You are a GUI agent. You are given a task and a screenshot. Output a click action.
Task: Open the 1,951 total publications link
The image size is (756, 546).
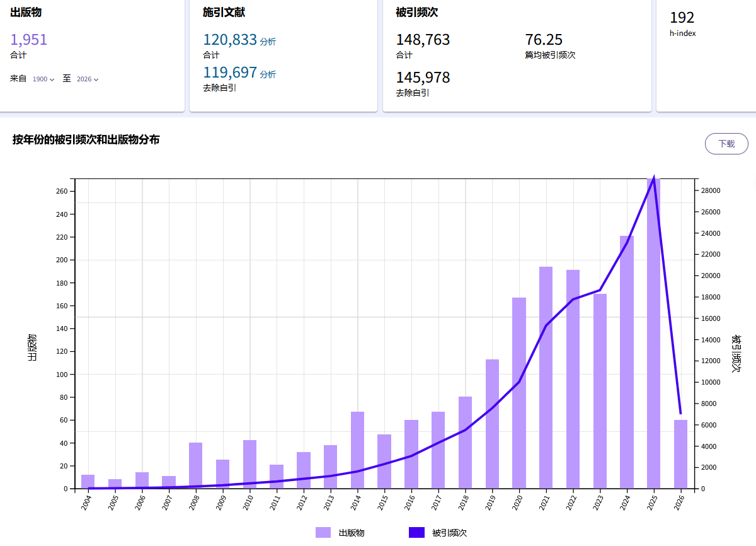click(29, 40)
